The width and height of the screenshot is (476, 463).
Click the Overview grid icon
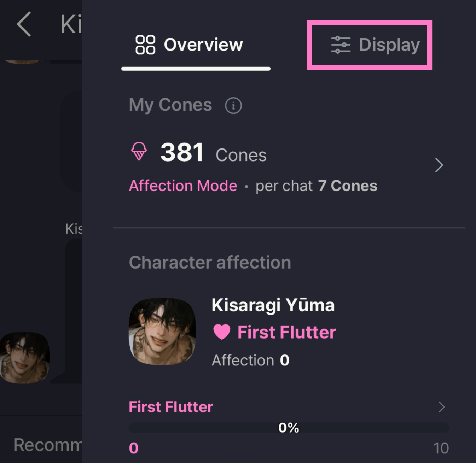click(145, 45)
